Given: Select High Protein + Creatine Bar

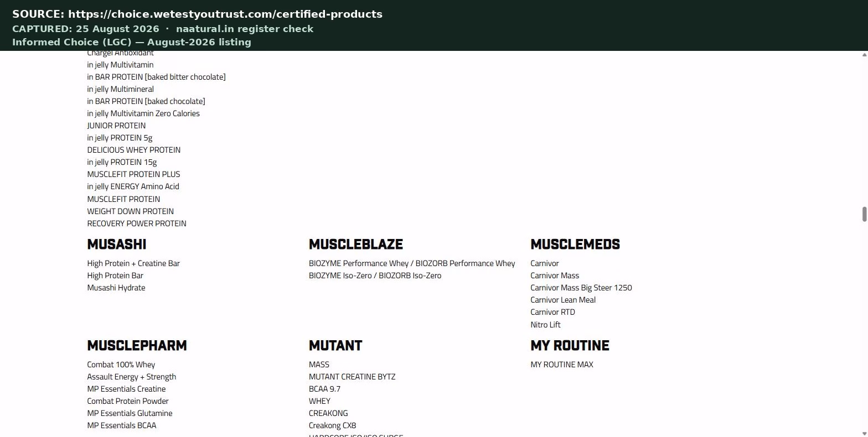Looking at the screenshot, I should click(x=133, y=263).
